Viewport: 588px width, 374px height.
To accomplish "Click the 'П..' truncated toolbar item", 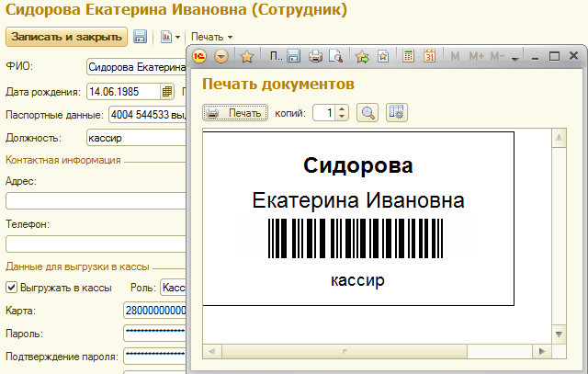I will (277, 57).
